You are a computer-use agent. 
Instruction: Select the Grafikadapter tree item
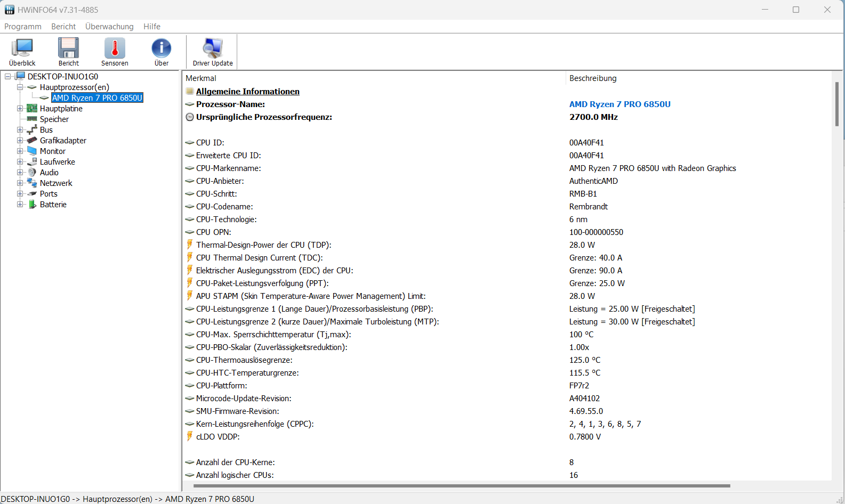coord(63,141)
